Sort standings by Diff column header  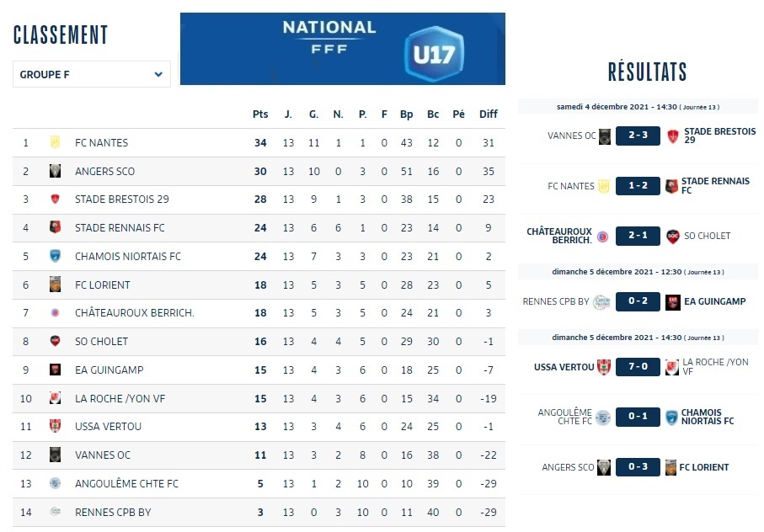click(489, 114)
